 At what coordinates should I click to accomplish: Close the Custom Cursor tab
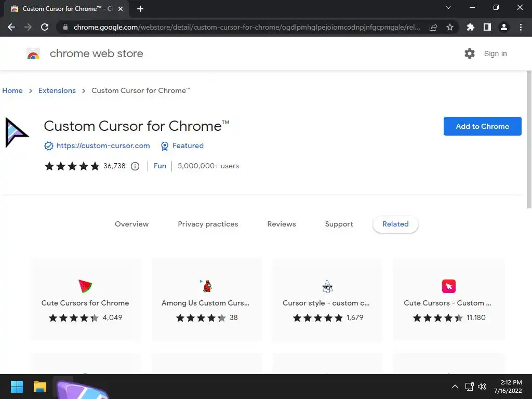click(121, 9)
